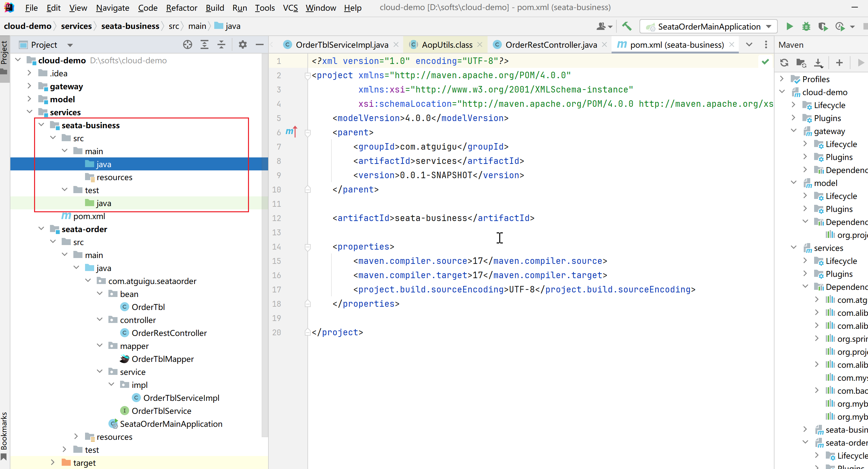868x469 pixels.
Task: Click the profiler run icon
Action: click(x=840, y=26)
